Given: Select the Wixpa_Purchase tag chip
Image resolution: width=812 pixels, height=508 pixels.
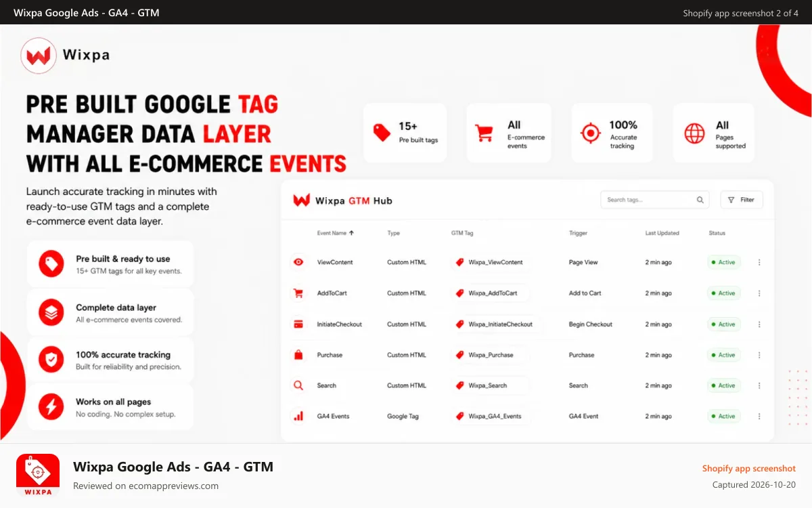Looking at the screenshot, I should (x=490, y=355).
